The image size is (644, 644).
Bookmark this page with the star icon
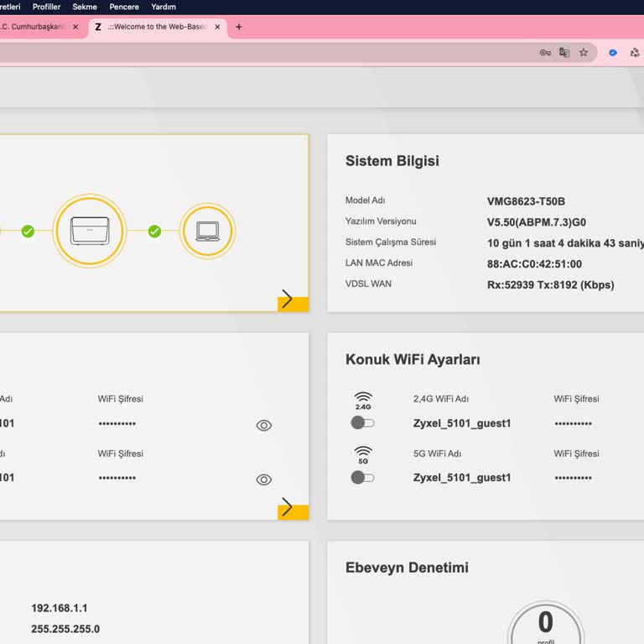(584, 52)
